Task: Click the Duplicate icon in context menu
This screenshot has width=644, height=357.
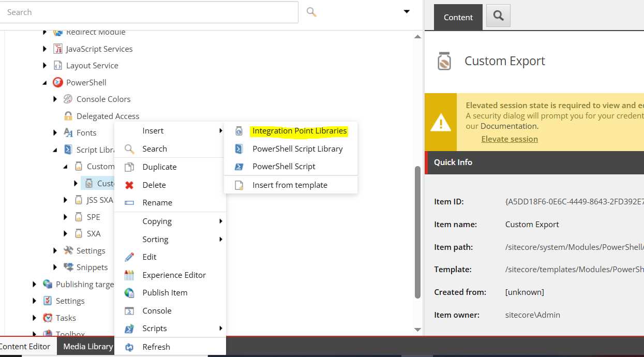Action: 129,167
